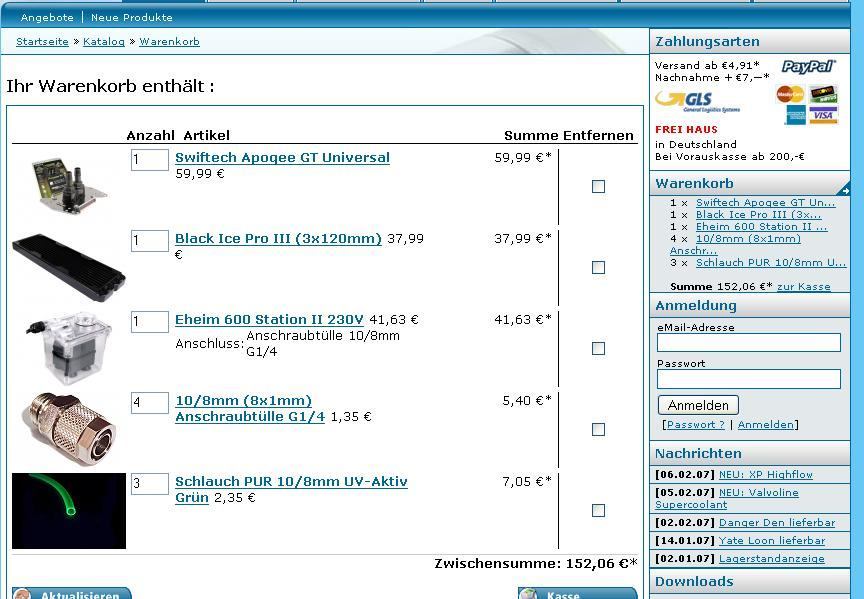Open sidebar Schlauch PUR 10/8mm U... link
The image size is (864, 599).
tap(771, 263)
